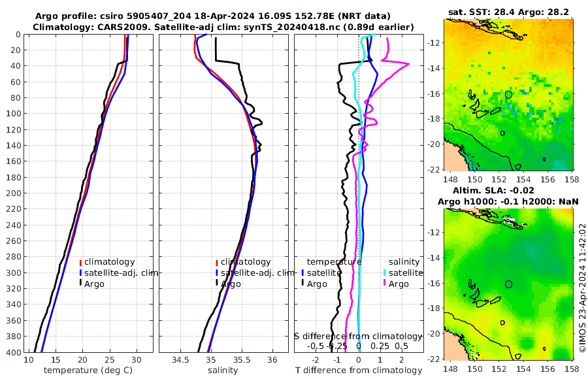Click 'climatology' legend label in salinity panel
The image size is (588, 379).
tap(246, 262)
